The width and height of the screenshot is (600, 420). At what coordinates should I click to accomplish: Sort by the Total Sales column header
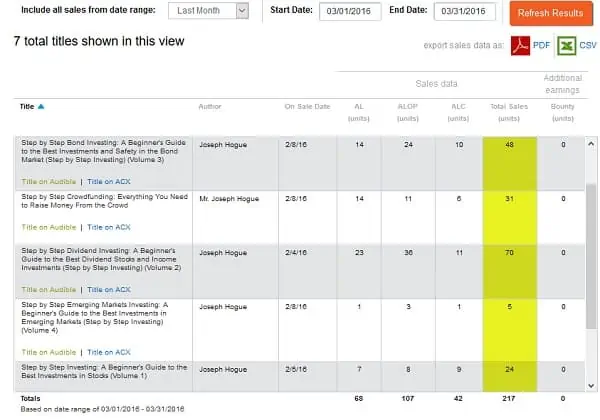pyautogui.click(x=509, y=105)
